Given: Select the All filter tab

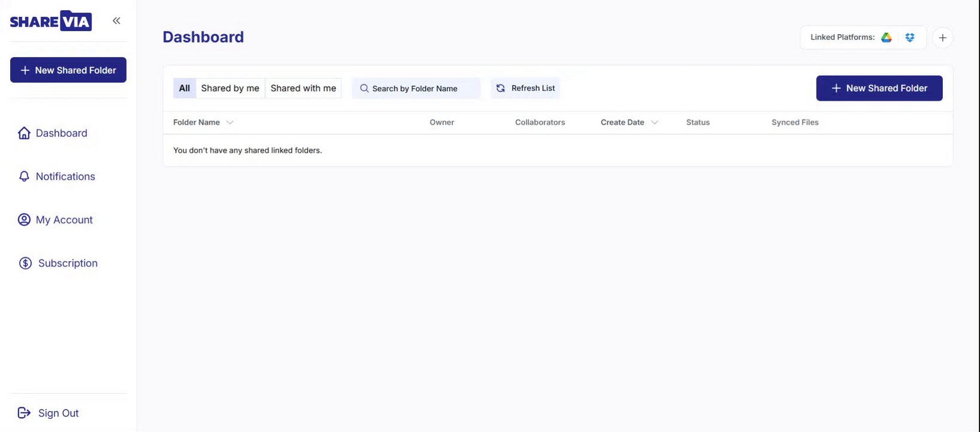Looking at the screenshot, I should [184, 88].
